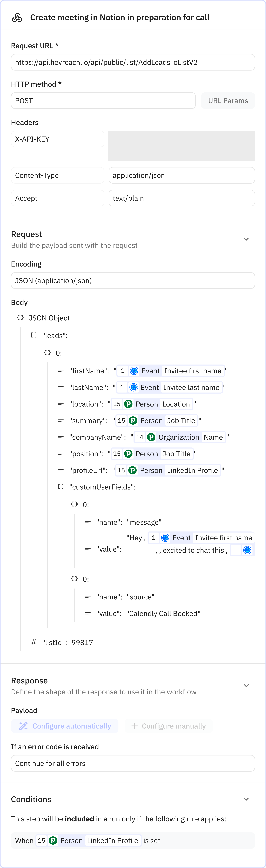Click the braces icon of the customUserFields first object
The height and width of the screenshot is (868, 266).
tap(74, 504)
